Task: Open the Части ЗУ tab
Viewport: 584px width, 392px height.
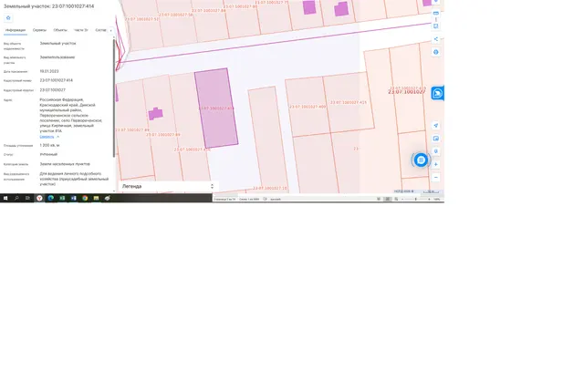Action: click(81, 30)
